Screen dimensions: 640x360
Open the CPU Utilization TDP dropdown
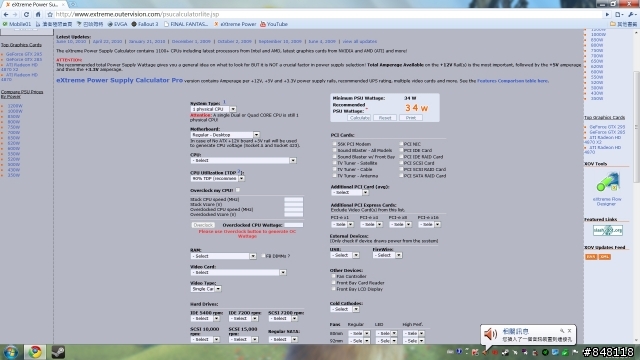coord(218,178)
